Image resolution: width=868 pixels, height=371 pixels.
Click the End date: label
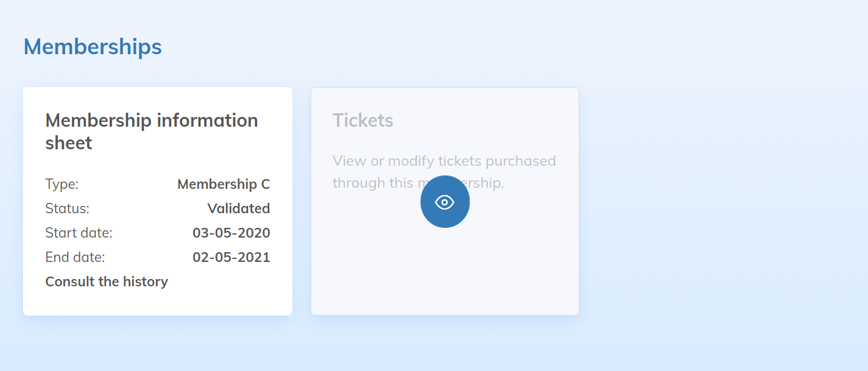click(x=76, y=257)
